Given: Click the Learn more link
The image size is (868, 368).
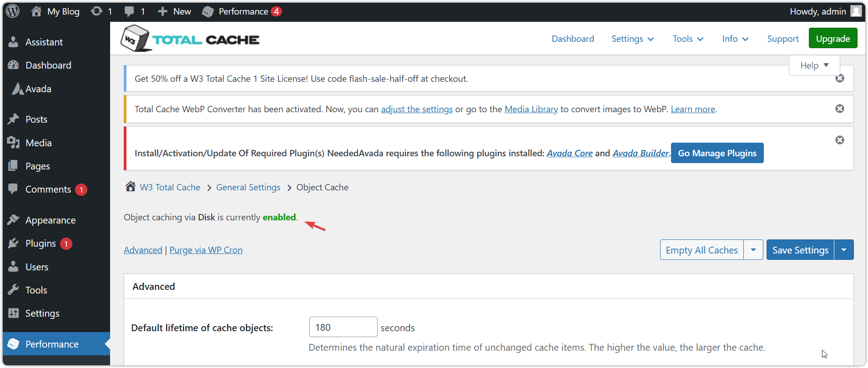Looking at the screenshot, I should click(x=693, y=109).
